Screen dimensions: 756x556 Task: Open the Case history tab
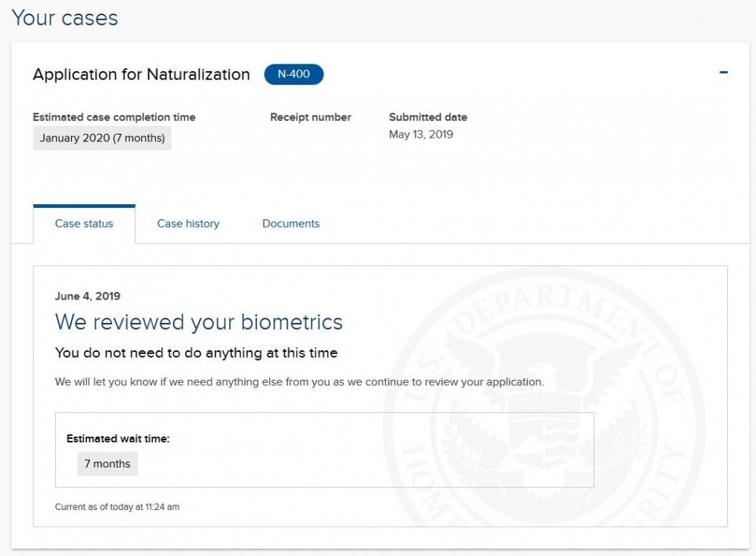[188, 224]
